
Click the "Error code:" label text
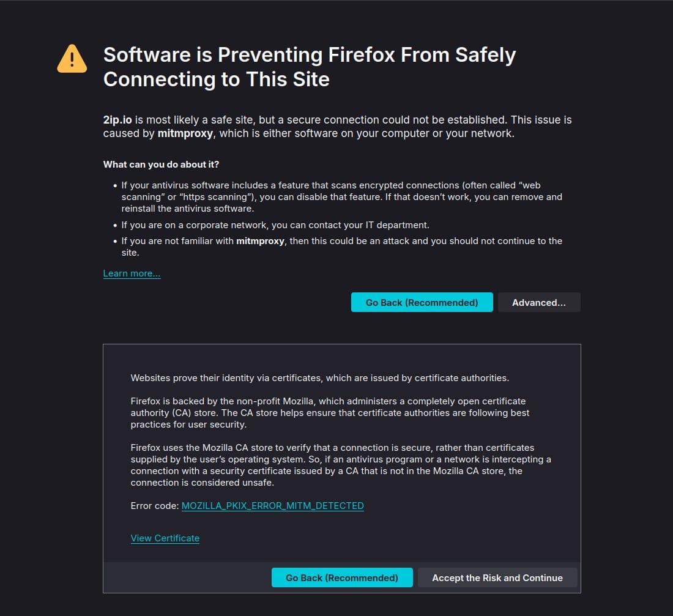click(x=155, y=506)
